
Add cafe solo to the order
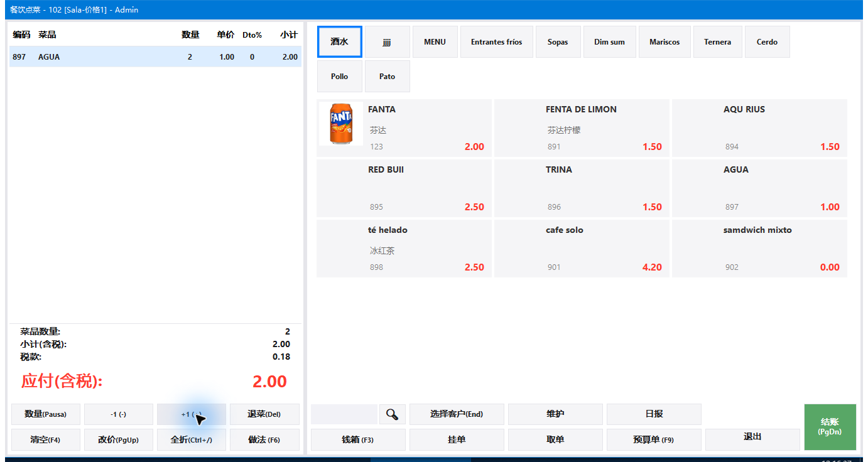click(582, 249)
